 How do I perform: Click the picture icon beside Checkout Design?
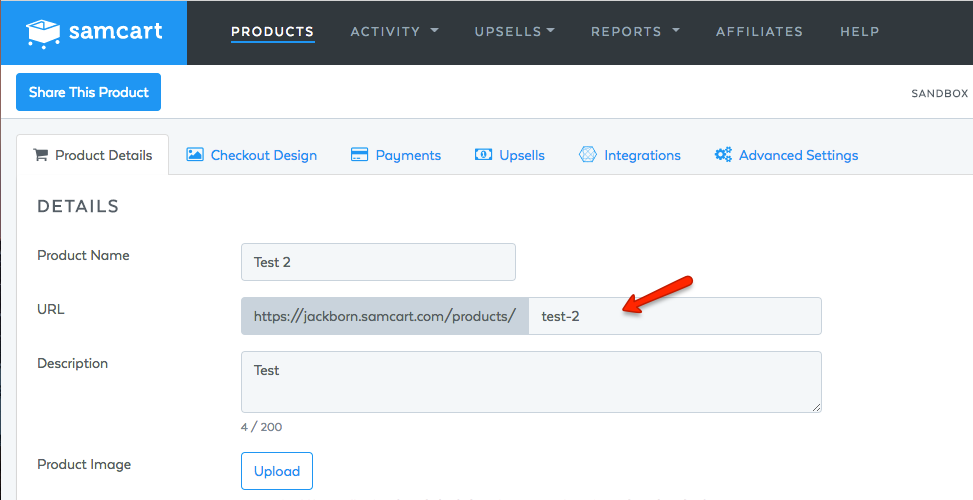click(195, 154)
